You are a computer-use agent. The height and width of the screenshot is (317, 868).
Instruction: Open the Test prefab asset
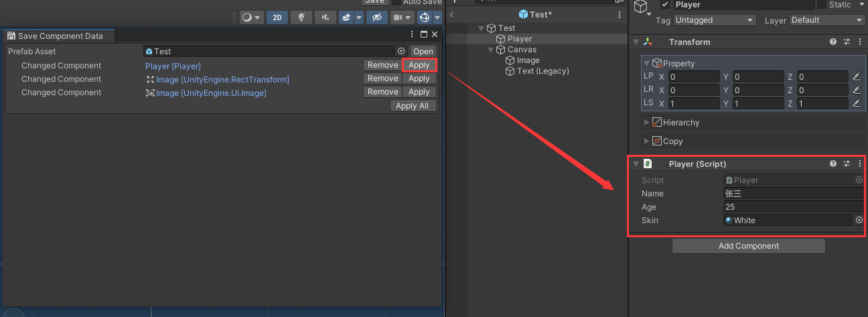point(423,52)
